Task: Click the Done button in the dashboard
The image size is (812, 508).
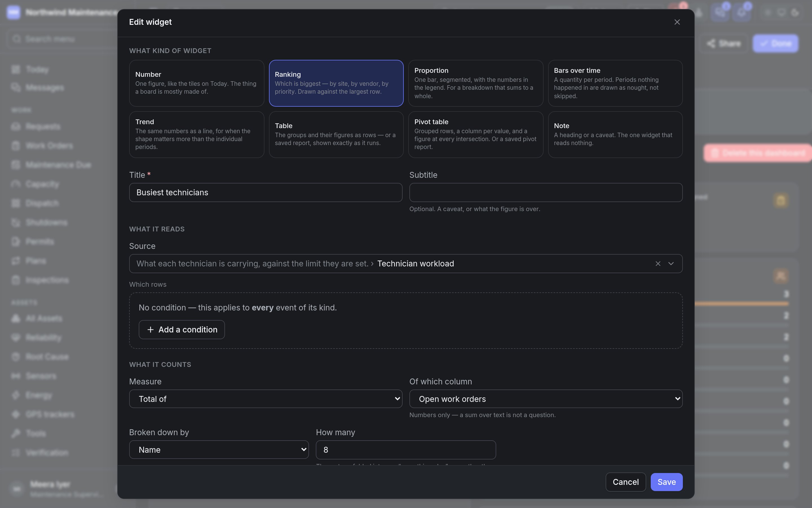Action: click(x=775, y=43)
